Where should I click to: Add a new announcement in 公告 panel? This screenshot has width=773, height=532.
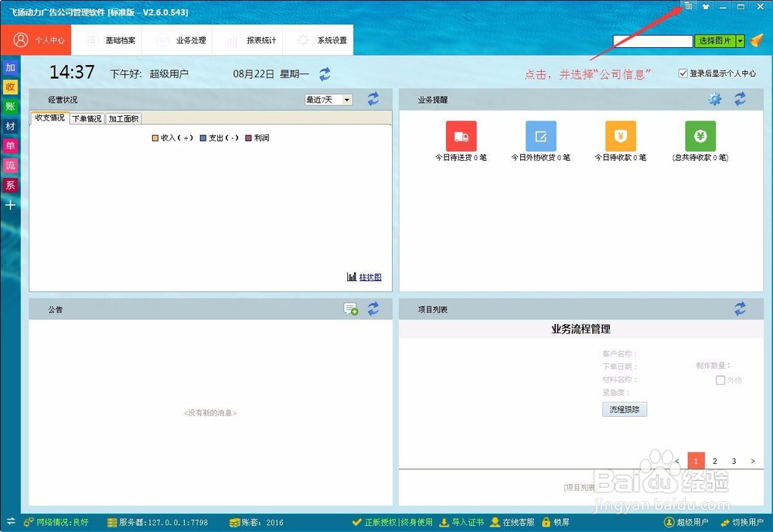click(351, 309)
